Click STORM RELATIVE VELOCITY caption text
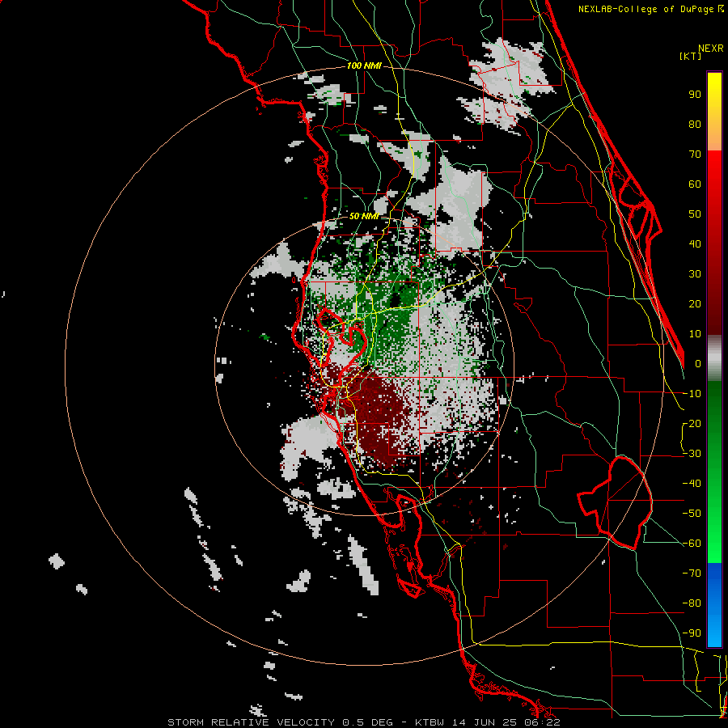The height and width of the screenshot is (728, 728). click(252, 722)
